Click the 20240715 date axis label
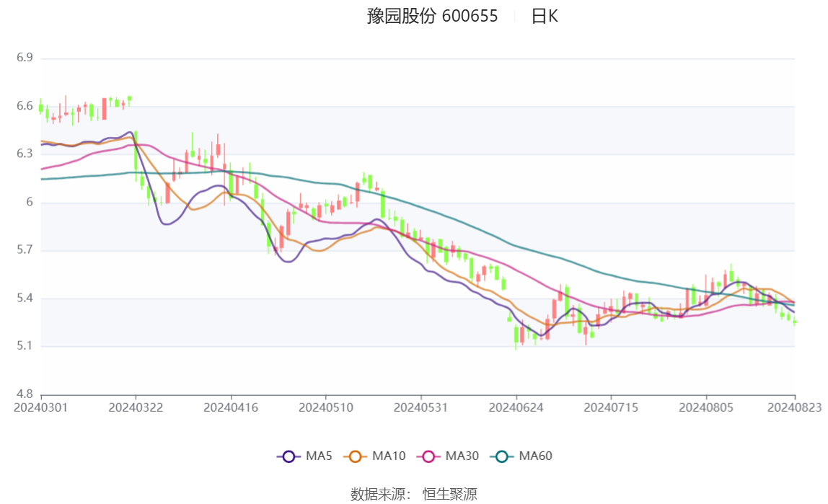 pos(611,407)
